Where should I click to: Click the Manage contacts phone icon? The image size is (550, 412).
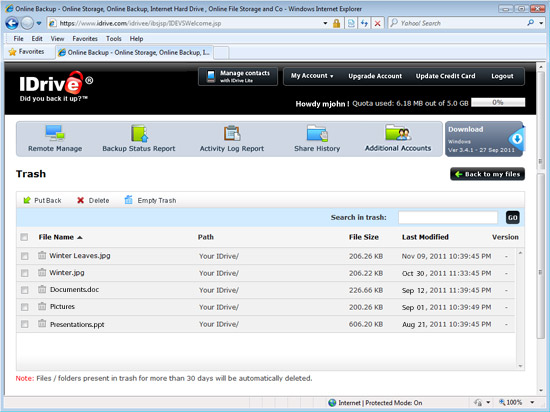pyautogui.click(x=211, y=76)
